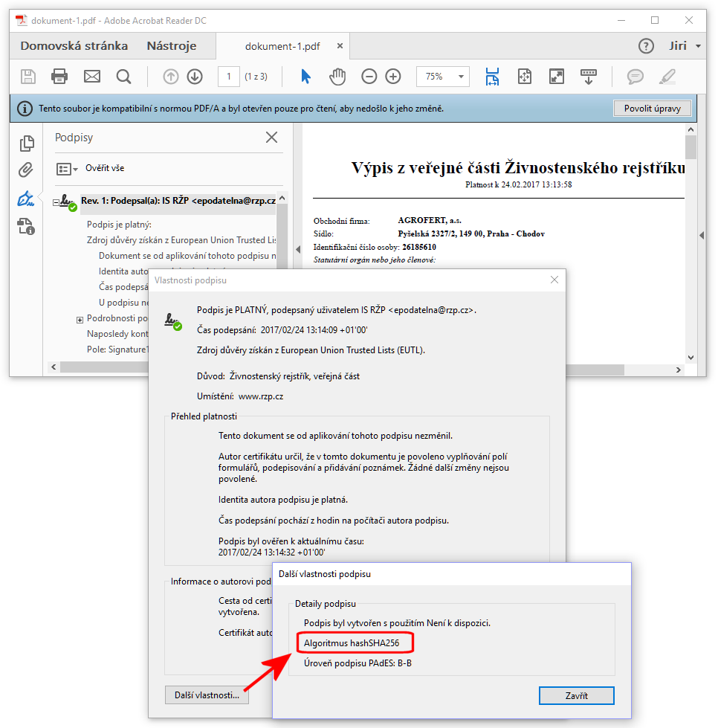Image resolution: width=718 pixels, height=728 pixels.
Task: Send file by email envelope icon
Action: (x=92, y=76)
